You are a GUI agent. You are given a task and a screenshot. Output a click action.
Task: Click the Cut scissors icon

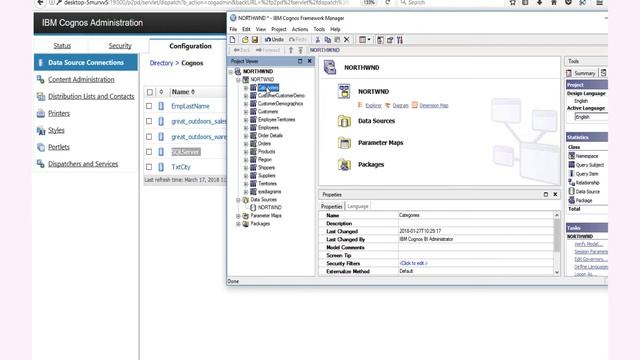pos(318,40)
